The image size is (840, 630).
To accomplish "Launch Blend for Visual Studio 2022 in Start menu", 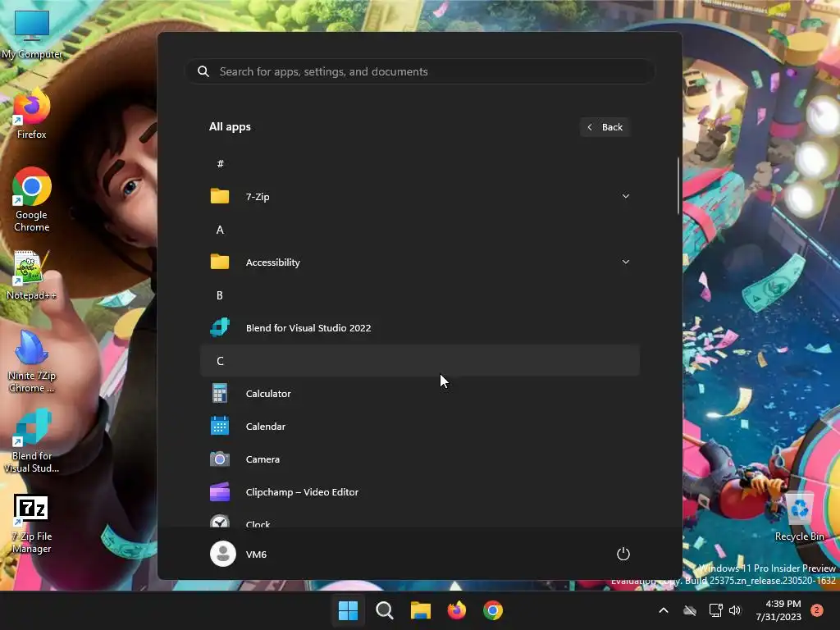I will click(419, 328).
